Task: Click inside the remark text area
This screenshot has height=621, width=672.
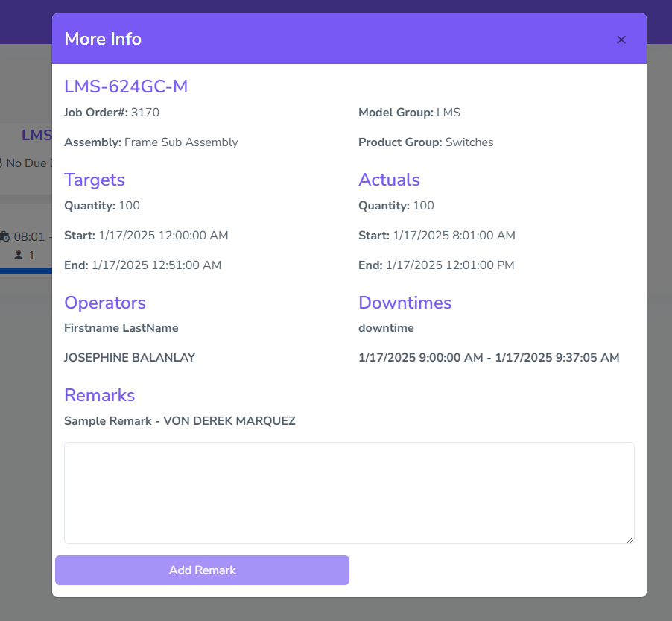Action: 349,492
